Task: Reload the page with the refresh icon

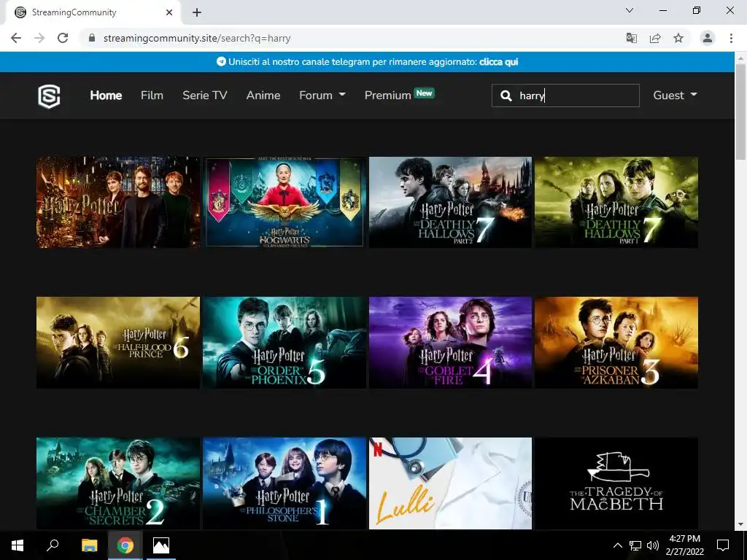Action: point(63,38)
